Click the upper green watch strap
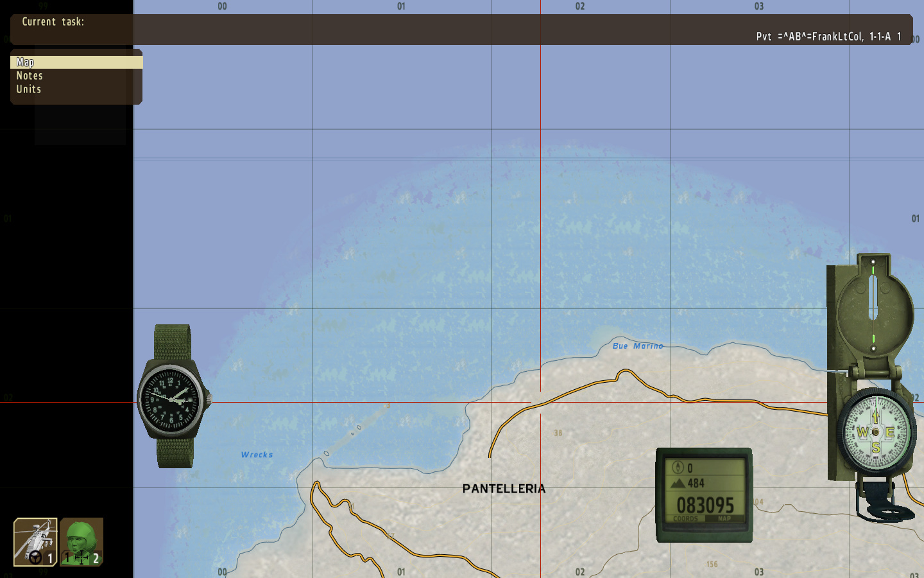 (172, 342)
